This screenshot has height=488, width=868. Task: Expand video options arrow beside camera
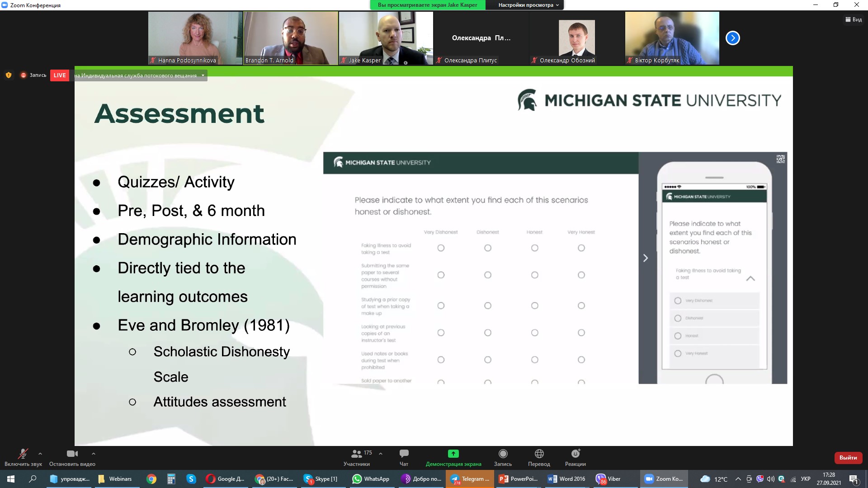tap(94, 454)
